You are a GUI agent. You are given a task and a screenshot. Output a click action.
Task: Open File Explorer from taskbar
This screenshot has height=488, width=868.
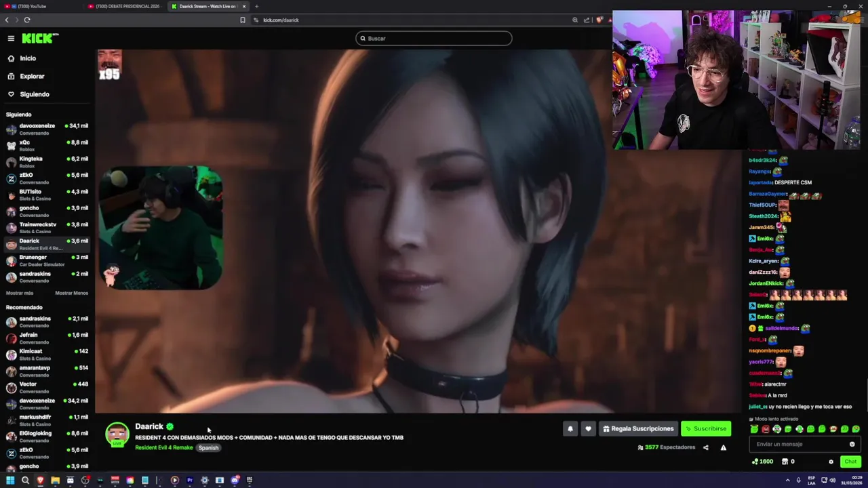point(55,480)
